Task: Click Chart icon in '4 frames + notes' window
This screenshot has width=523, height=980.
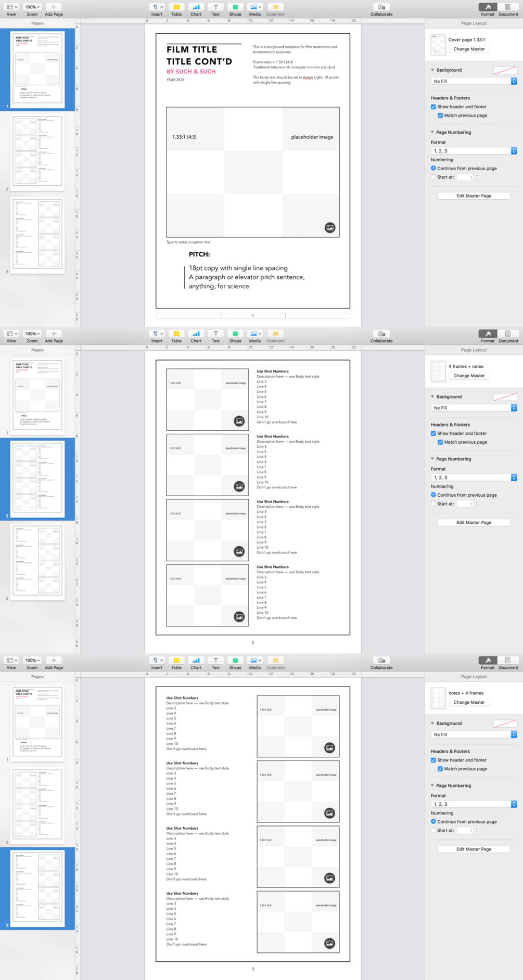Action: point(196,334)
